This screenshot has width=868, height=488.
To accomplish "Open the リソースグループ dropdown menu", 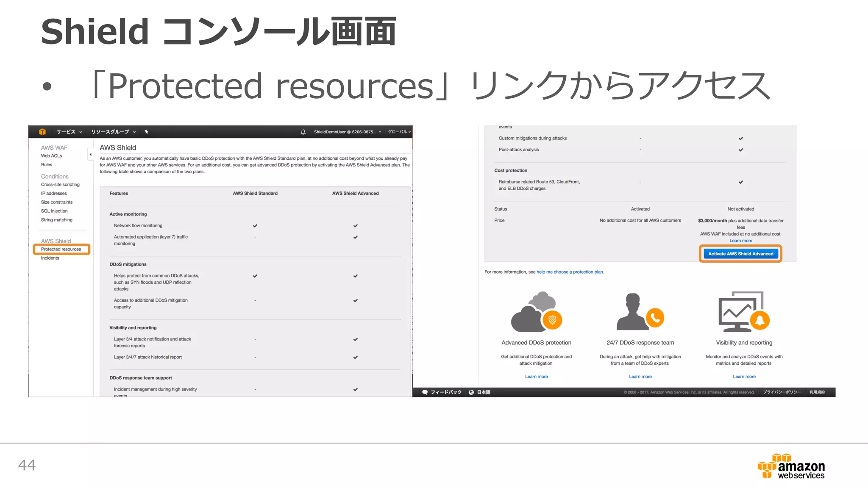I will [x=114, y=132].
